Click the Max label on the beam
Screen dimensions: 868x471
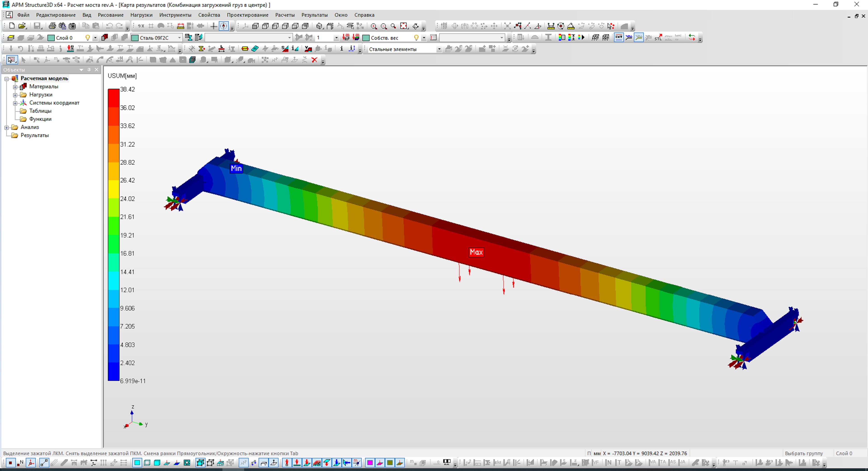476,252
